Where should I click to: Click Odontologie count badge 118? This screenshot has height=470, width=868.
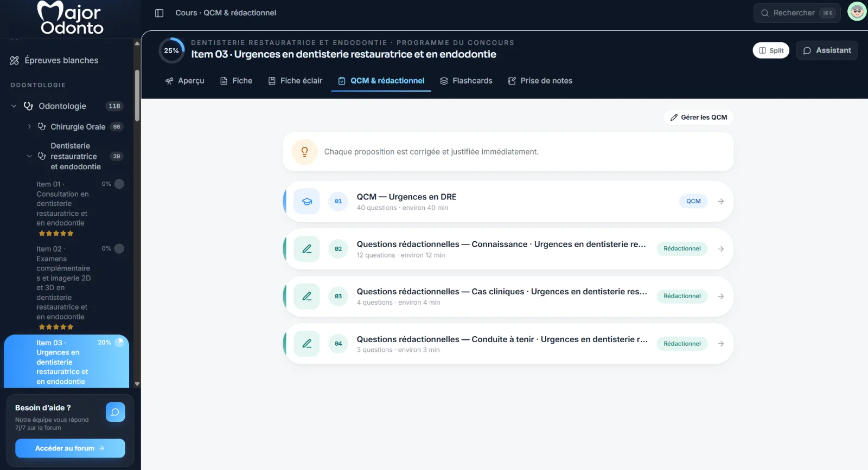coord(114,106)
